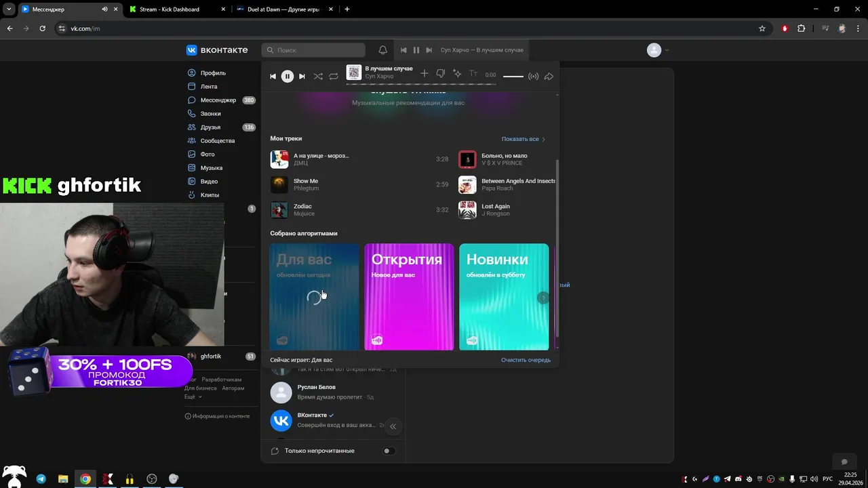Open the Новинки playlist card
This screenshot has width=868, height=488.
[x=504, y=297]
